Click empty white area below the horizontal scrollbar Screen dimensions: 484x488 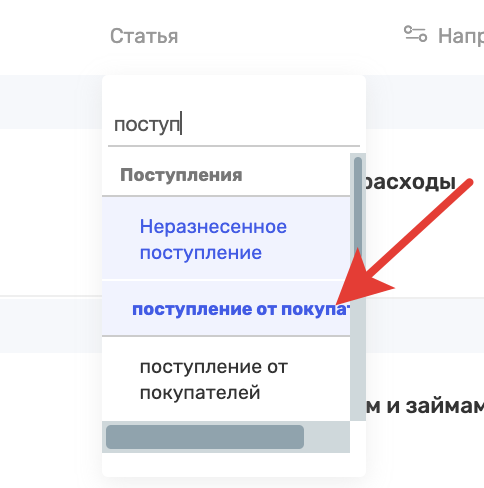(234, 464)
